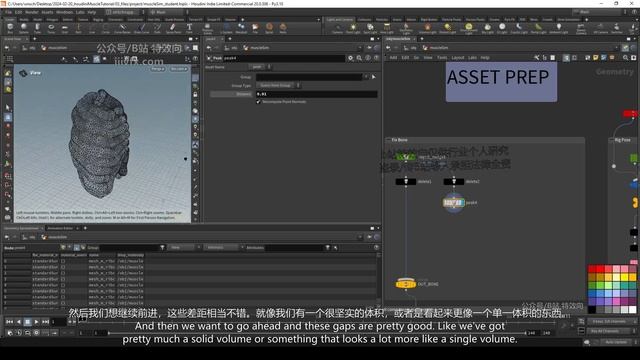This screenshot has height=360, width=640.
Task: Open the Group field dropdown arrow
Action: (x=366, y=77)
